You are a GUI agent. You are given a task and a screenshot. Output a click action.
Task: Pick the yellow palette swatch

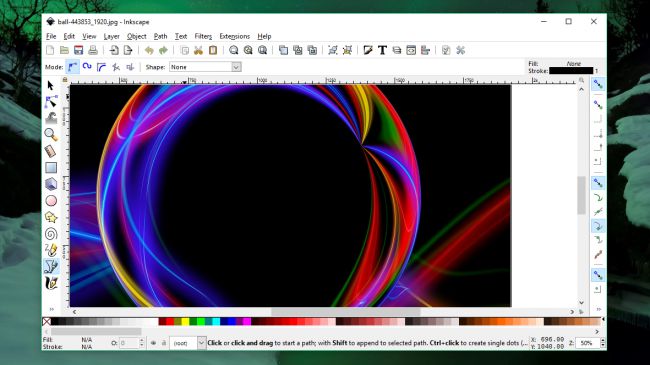click(185, 321)
